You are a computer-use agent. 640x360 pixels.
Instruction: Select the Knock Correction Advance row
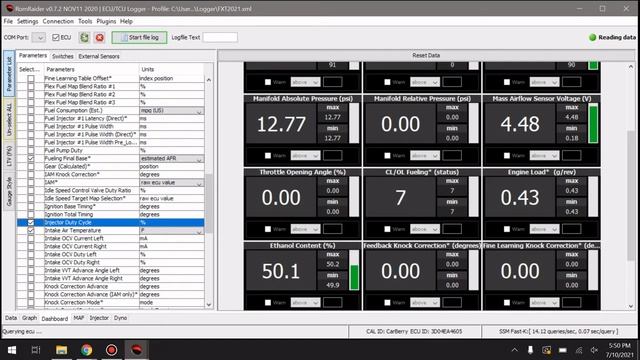110,287
